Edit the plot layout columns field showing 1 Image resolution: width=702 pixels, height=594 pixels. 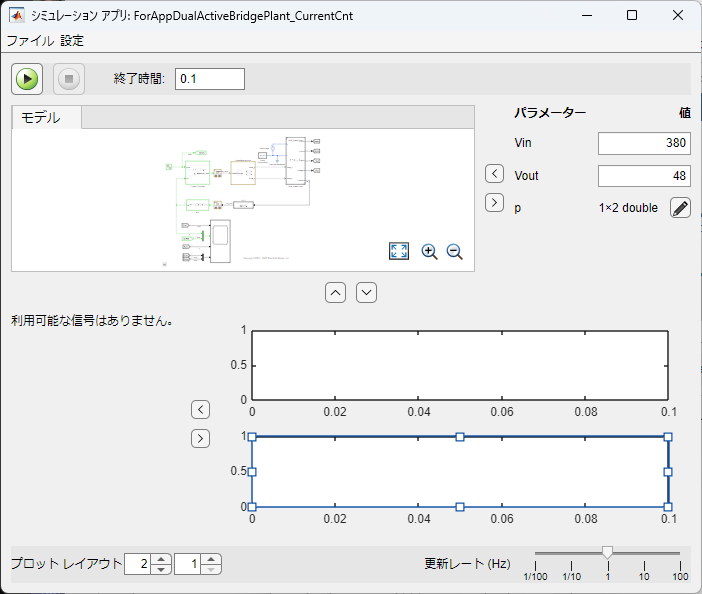(x=188, y=564)
